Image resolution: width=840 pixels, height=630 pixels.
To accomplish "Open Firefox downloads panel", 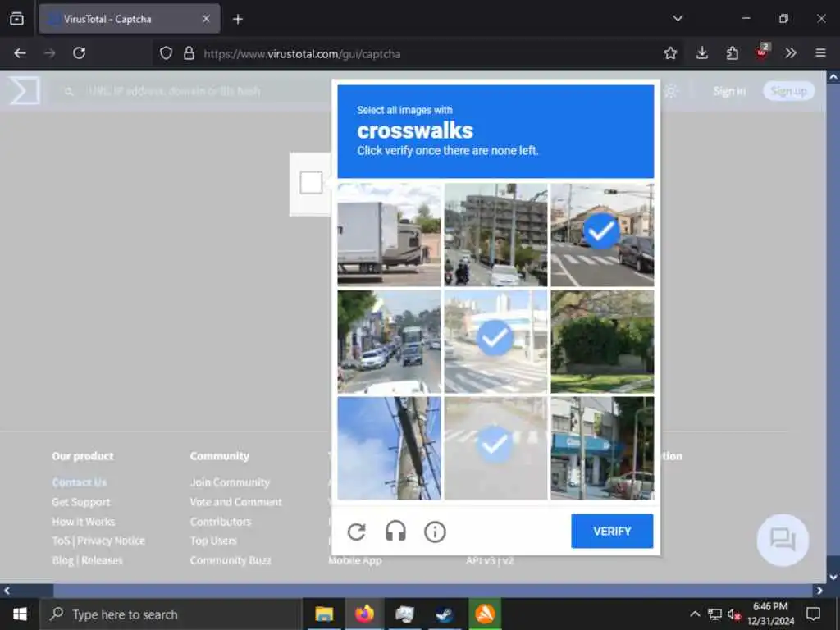I will pos(702,53).
